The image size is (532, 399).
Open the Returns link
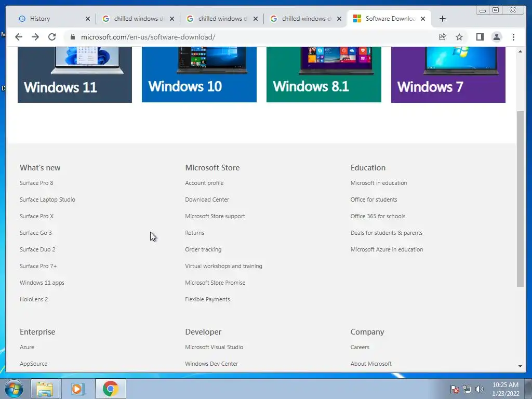(194, 233)
